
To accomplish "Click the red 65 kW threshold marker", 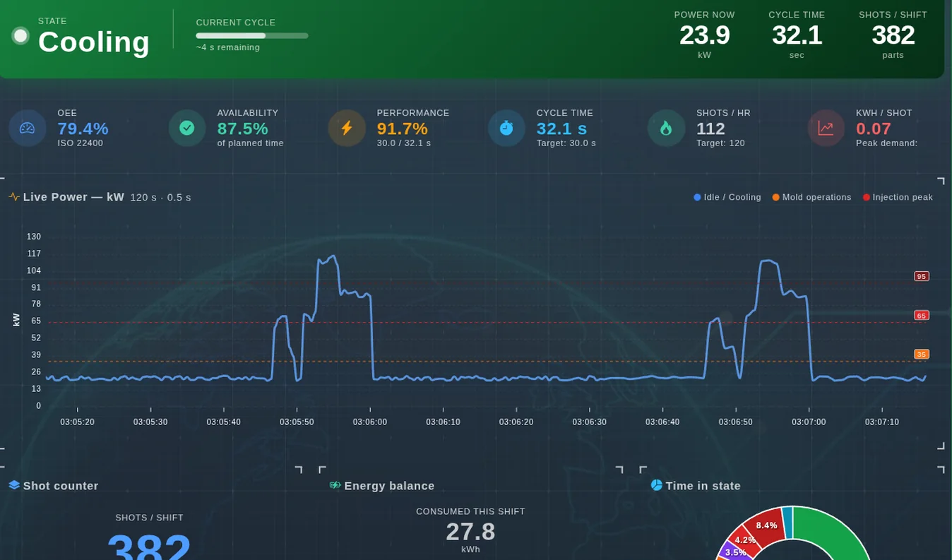I will tap(922, 315).
